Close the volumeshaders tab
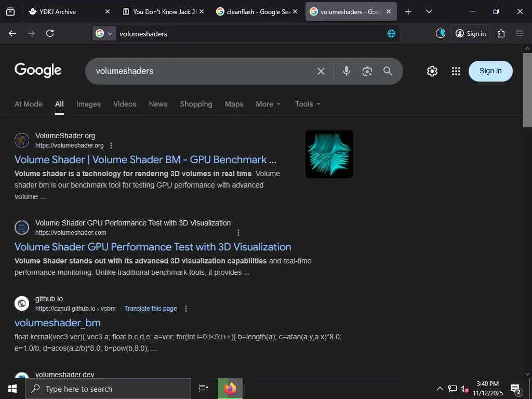The height and width of the screenshot is (399, 532). (x=389, y=11)
